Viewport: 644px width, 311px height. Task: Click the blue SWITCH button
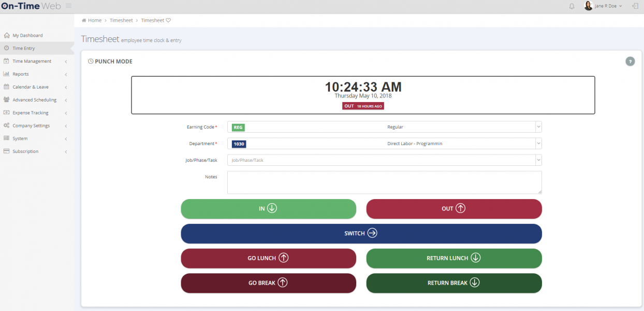pos(361,233)
